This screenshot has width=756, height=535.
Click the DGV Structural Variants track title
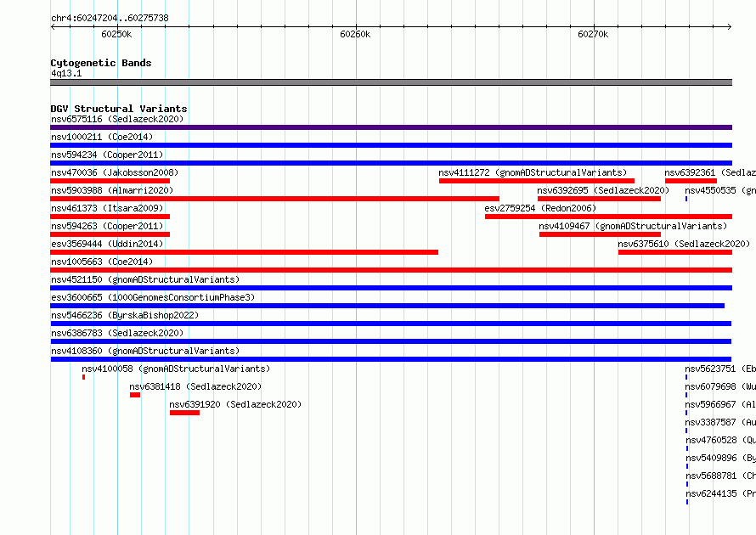(x=119, y=109)
